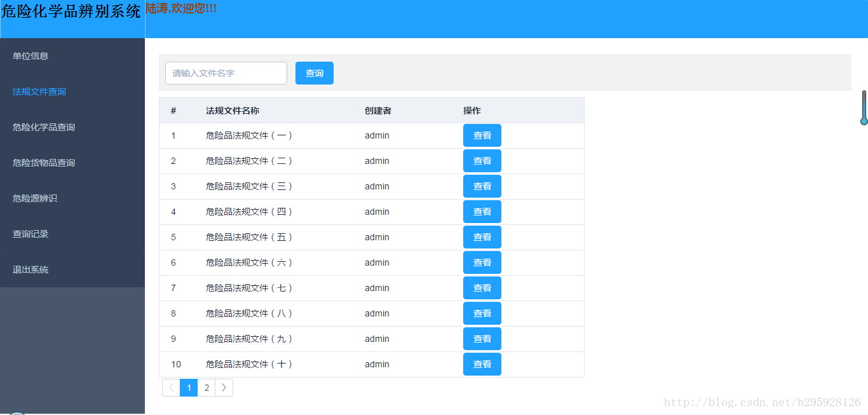Click 退出系统 to log out

pyautogui.click(x=72, y=269)
